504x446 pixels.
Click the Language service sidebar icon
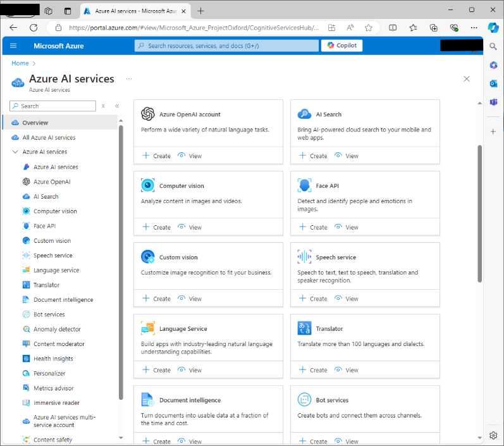click(x=26, y=270)
